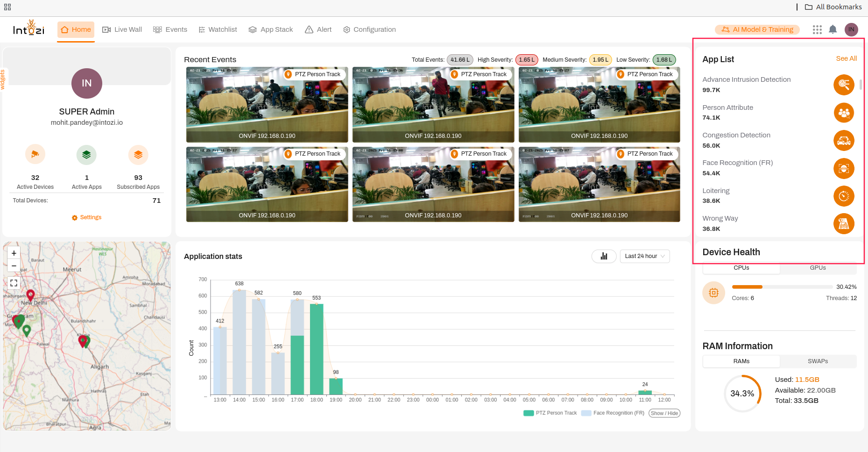Switch RAM Information to SWAPs
The image size is (868, 452).
818,361
